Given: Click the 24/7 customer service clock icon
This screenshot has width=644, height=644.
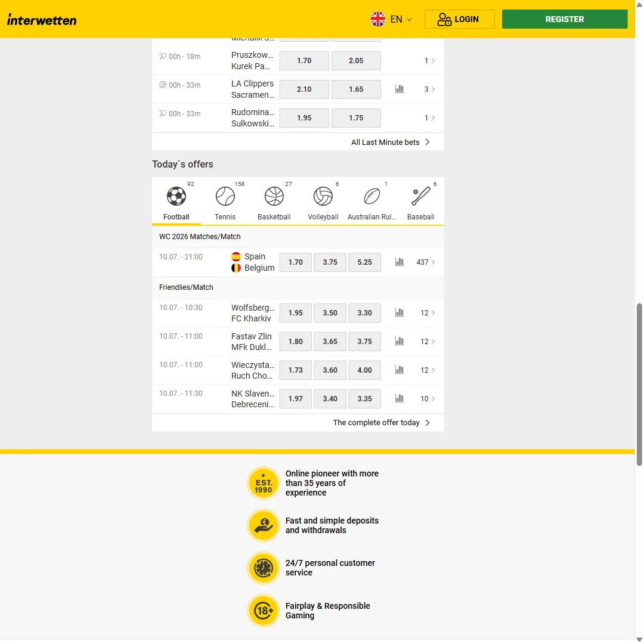Looking at the screenshot, I should coord(264,568).
